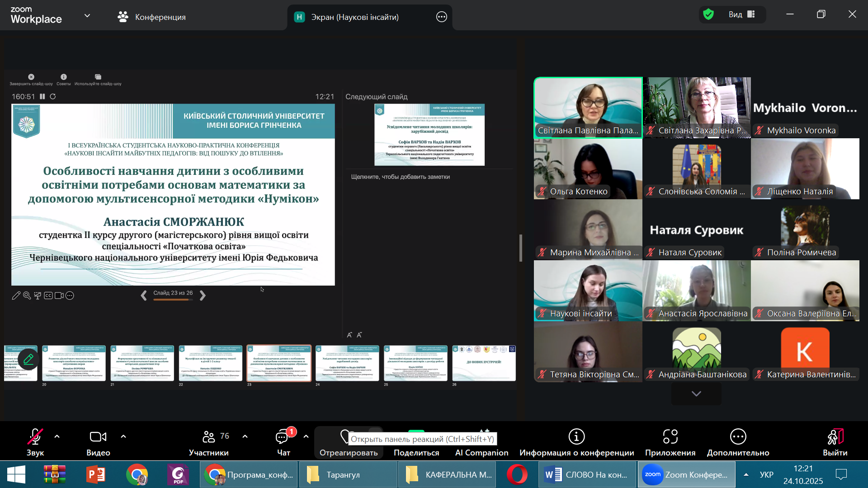Viewport: 868px width, 488px height.
Task: Switch to the Конференция tab
Action: [x=152, y=17]
